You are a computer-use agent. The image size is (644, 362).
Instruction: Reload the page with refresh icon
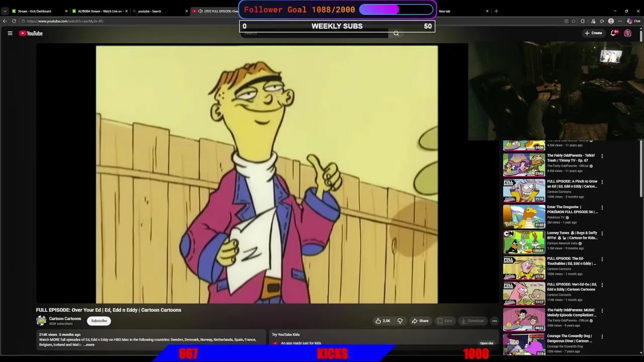click(14, 21)
